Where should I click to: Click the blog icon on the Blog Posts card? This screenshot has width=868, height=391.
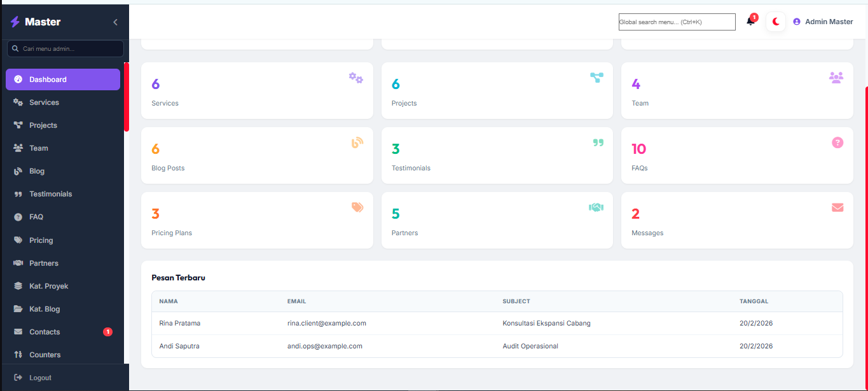(x=357, y=142)
